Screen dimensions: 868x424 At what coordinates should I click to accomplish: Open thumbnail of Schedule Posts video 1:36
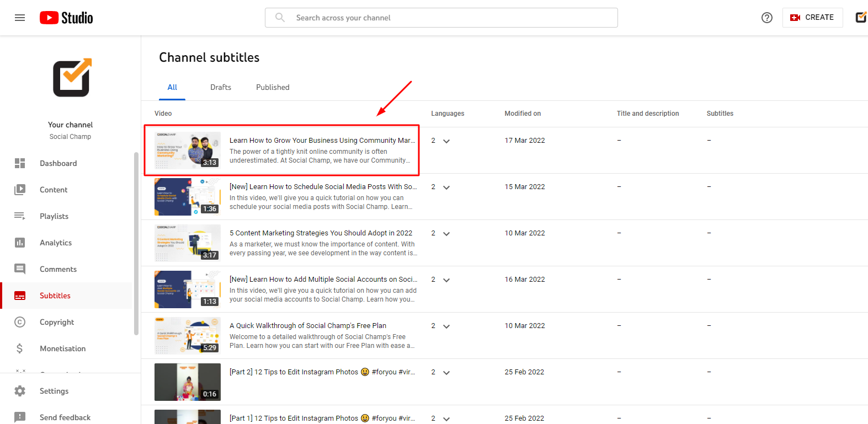pyautogui.click(x=188, y=196)
